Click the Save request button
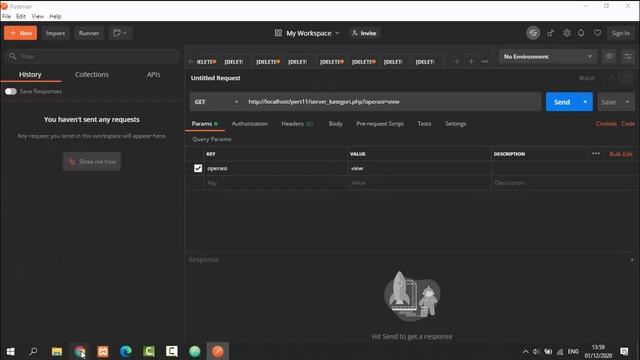 coord(609,102)
